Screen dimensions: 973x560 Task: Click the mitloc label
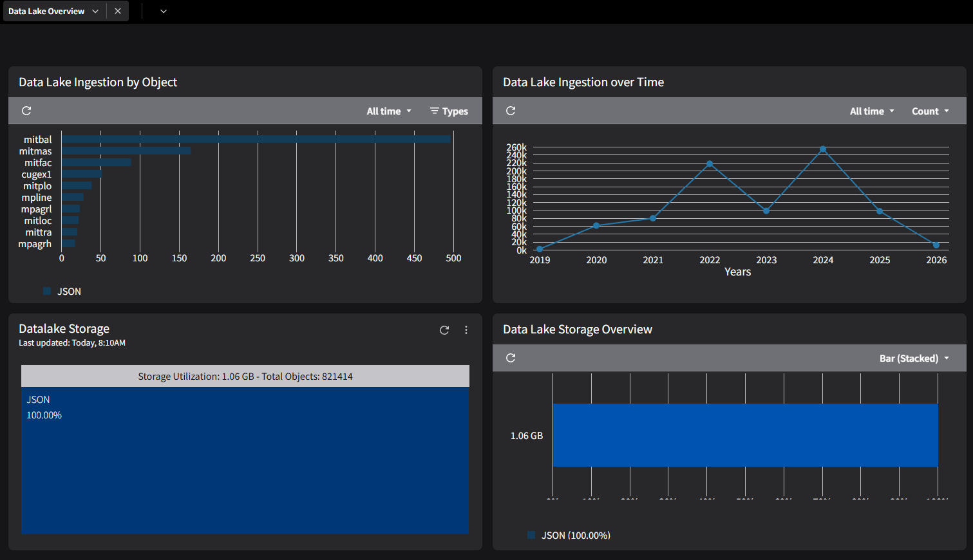coord(38,221)
